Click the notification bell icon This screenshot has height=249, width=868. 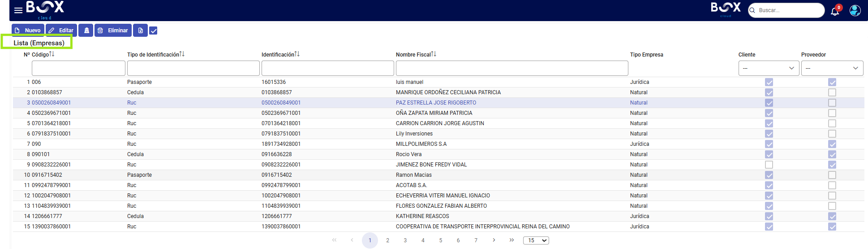pyautogui.click(x=835, y=11)
